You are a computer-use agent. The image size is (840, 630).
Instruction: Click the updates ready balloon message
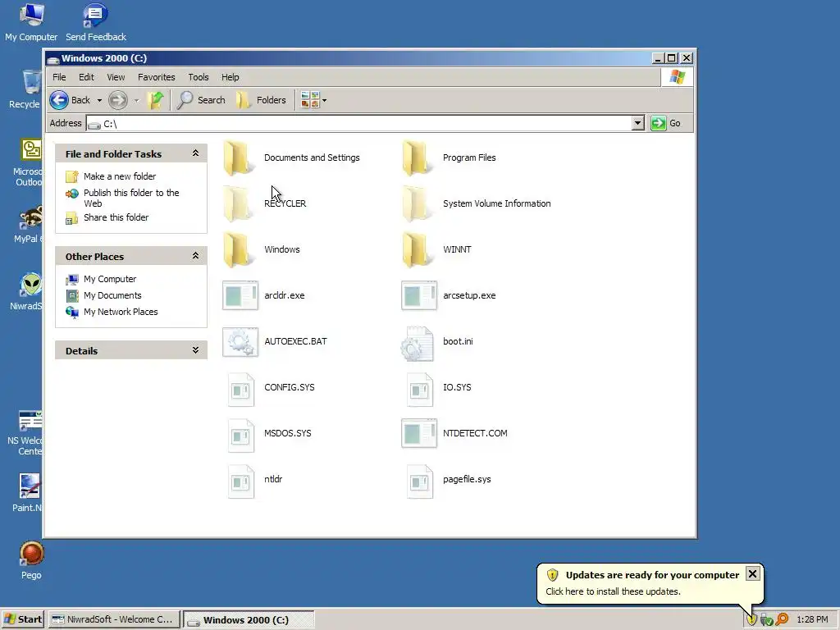click(613, 591)
